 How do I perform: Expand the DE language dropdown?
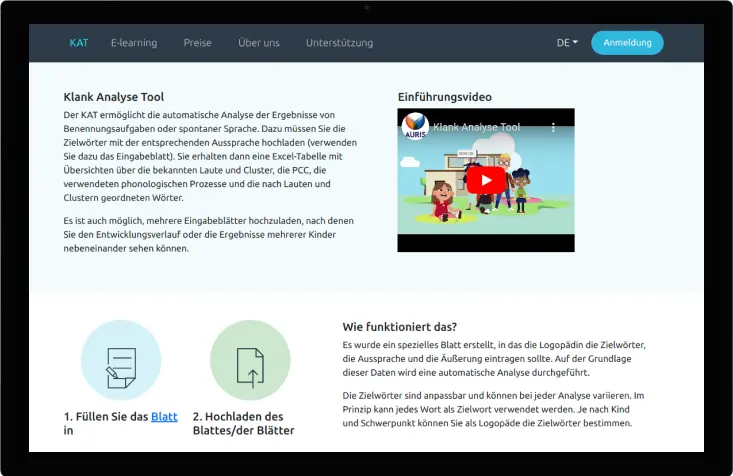(567, 43)
